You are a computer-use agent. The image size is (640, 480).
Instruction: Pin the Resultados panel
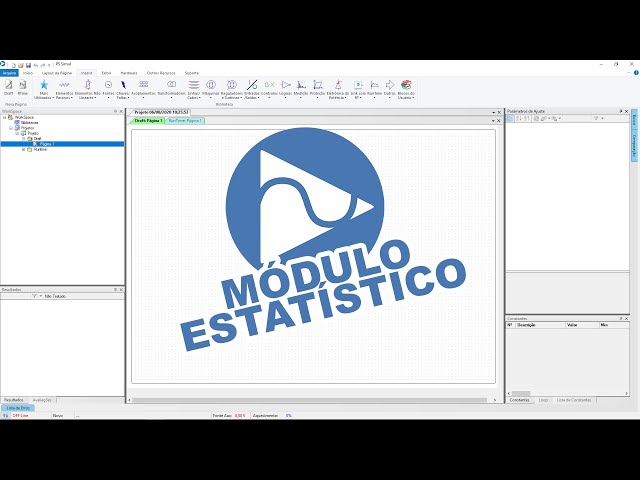point(116,289)
